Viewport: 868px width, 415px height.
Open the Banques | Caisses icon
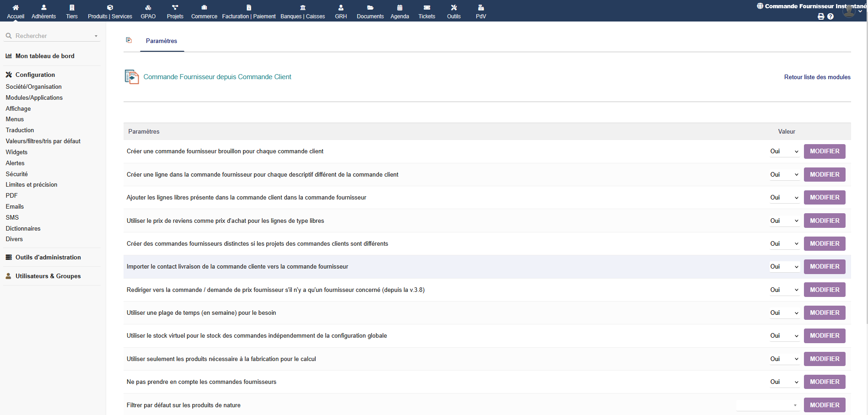tap(302, 8)
